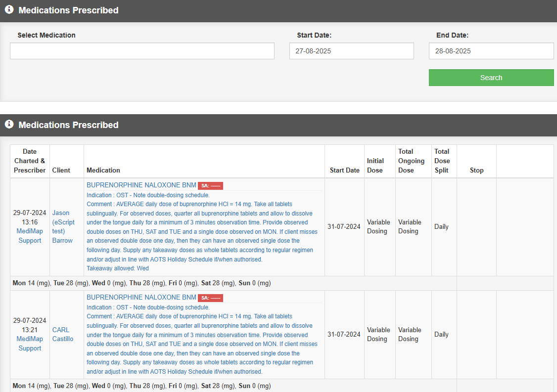Open Buprenorphine Naloxone BNM link for CARL Castillo
This screenshot has width=557, height=392.
(141, 298)
